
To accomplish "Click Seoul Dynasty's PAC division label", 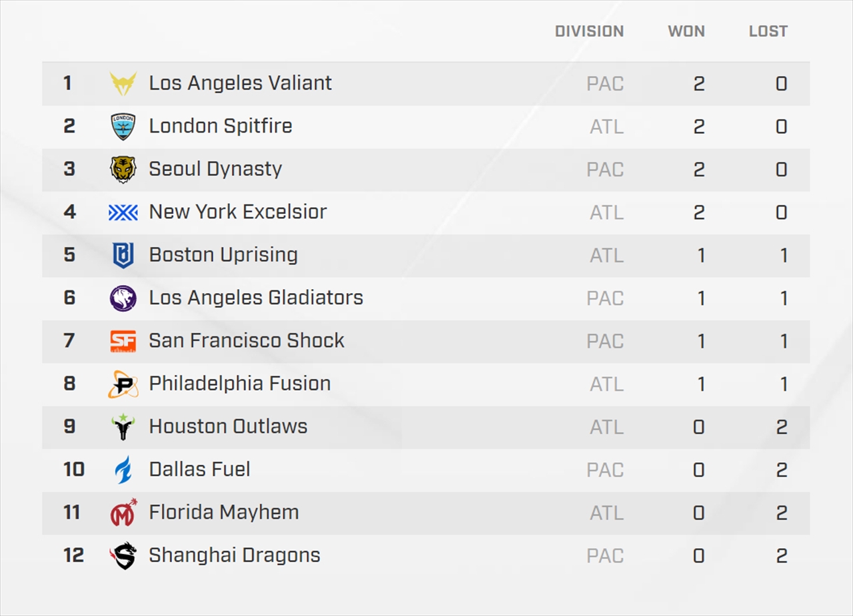I will click(605, 169).
